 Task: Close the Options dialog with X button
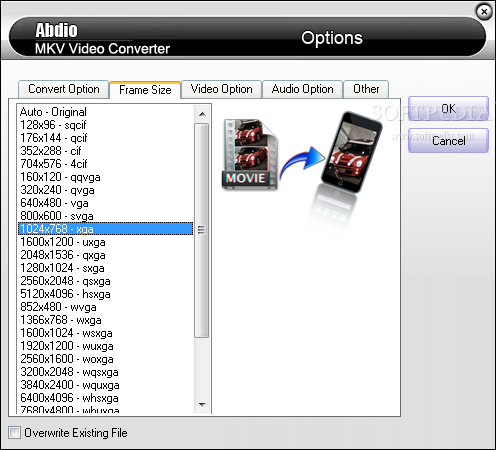pyautogui.click(x=484, y=12)
